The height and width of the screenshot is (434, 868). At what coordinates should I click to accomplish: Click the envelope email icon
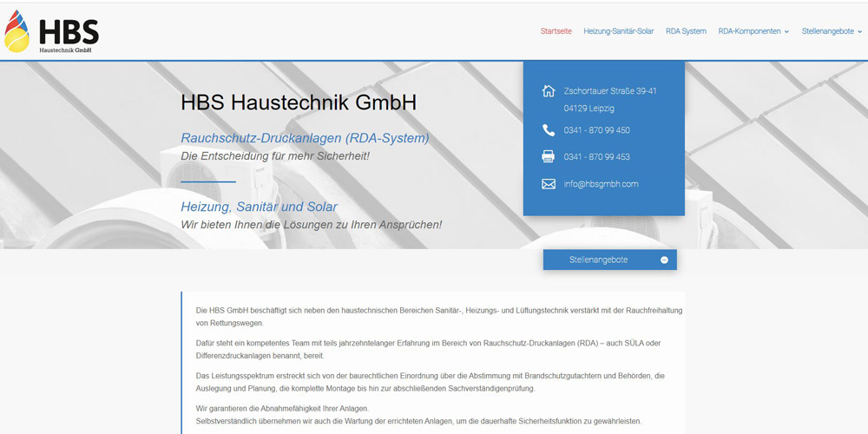548,184
